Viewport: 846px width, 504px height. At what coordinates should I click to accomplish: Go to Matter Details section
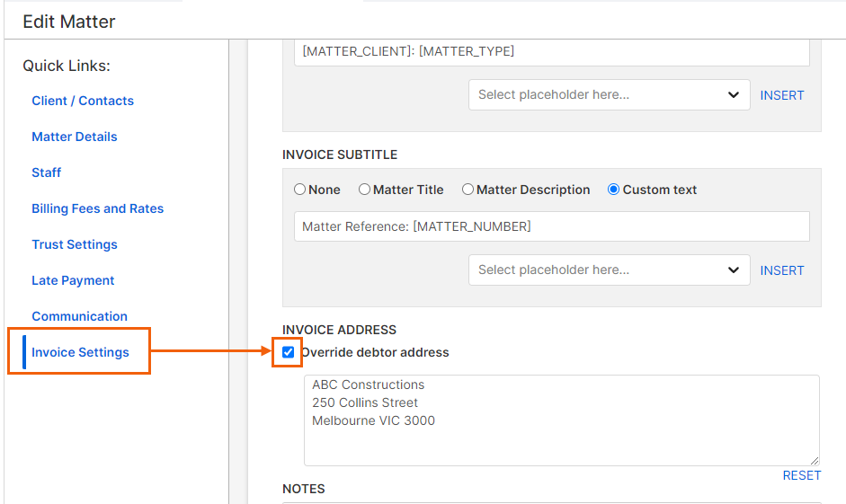tap(75, 137)
